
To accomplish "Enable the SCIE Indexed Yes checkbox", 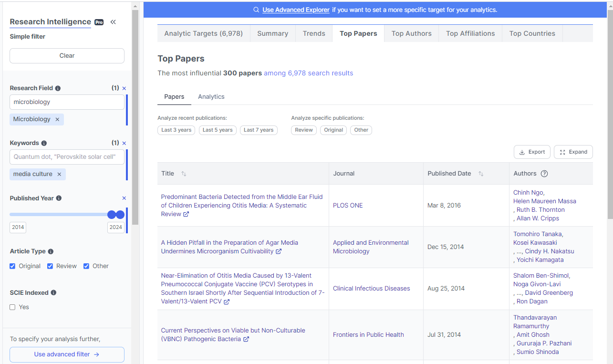I will (12, 307).
